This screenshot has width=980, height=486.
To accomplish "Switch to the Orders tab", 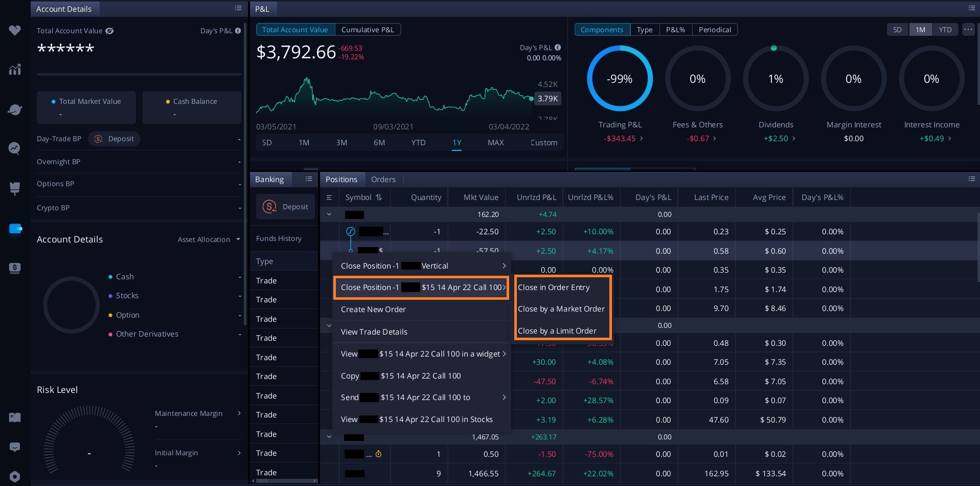I will click(x=383, y=179).
